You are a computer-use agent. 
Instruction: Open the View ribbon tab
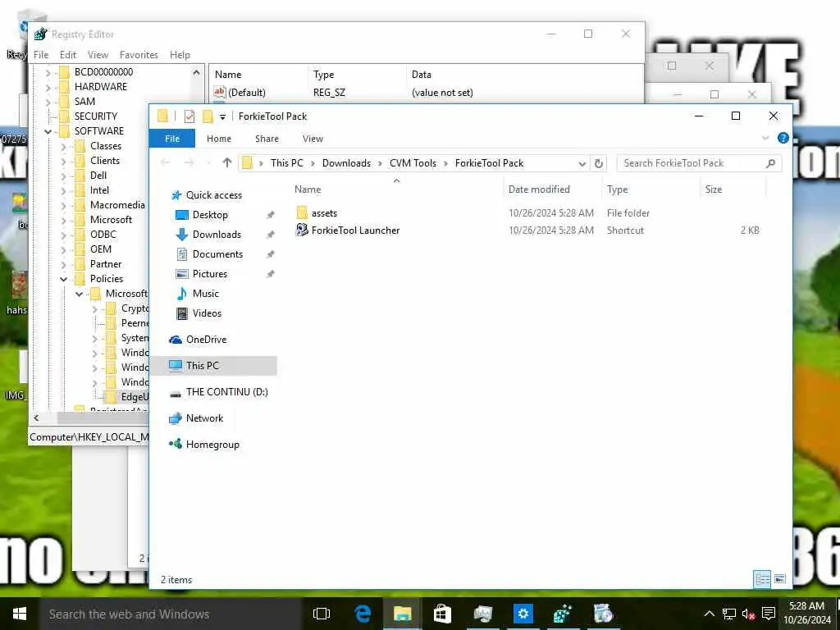(x=313, y=139)
